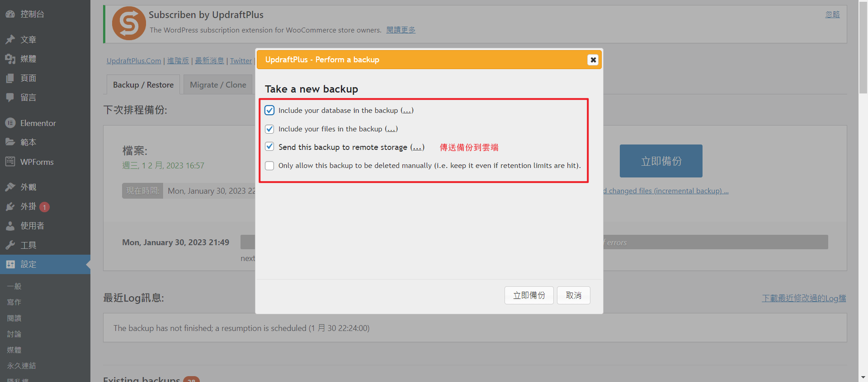Screen dimensions: 868x382
Task: Click the WPForms icon in sidebar
Action: tap(10, 162)
